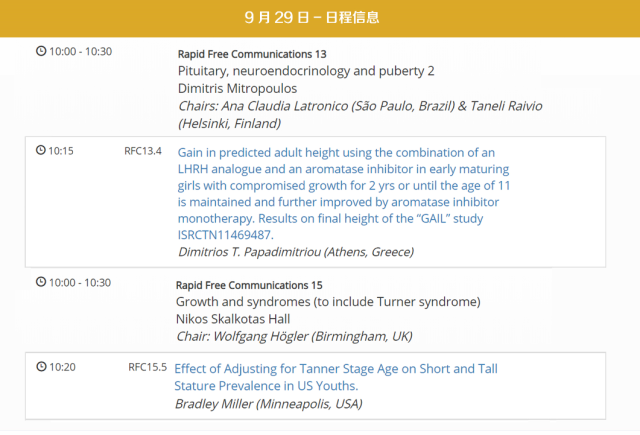Click clock icon beside RFC15.5 10:20

coord(40,367)
